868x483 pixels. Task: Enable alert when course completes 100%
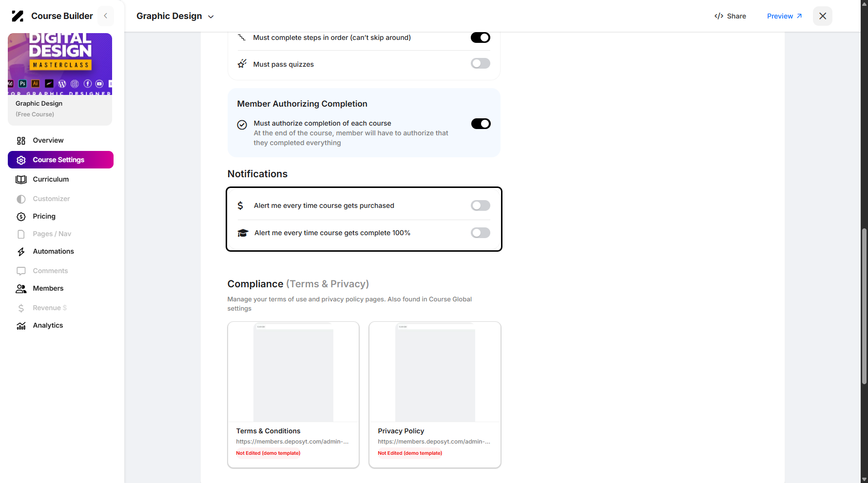(x=480, y=233)
